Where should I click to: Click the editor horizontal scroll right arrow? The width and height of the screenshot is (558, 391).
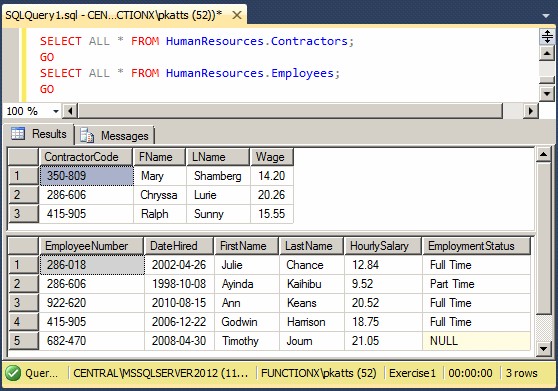pyautogui.click(x=531, y=111)
